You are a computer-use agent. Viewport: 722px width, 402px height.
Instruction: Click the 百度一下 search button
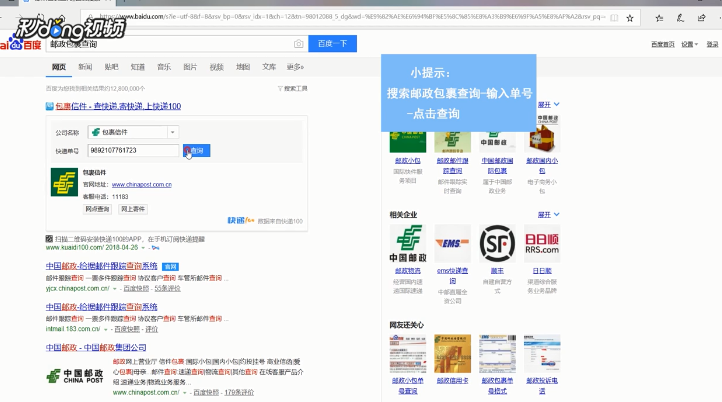[332, 43]
